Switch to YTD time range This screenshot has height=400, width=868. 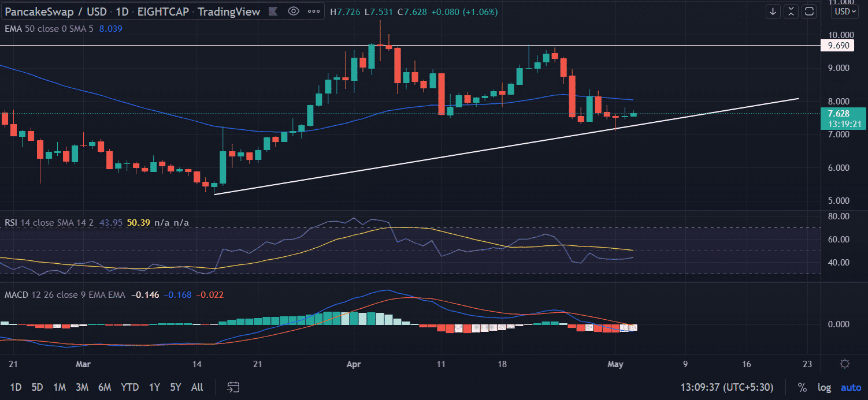(x=129, y=387)
